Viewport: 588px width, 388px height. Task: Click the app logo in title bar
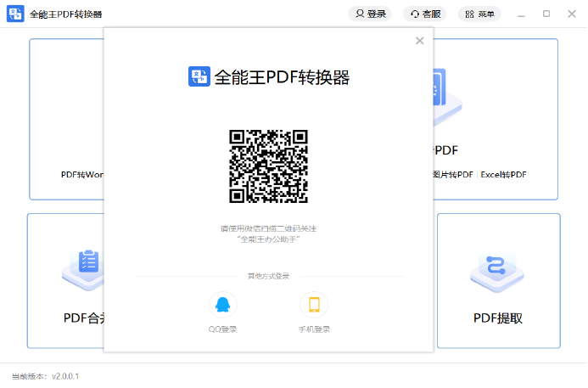click(15, 14)
